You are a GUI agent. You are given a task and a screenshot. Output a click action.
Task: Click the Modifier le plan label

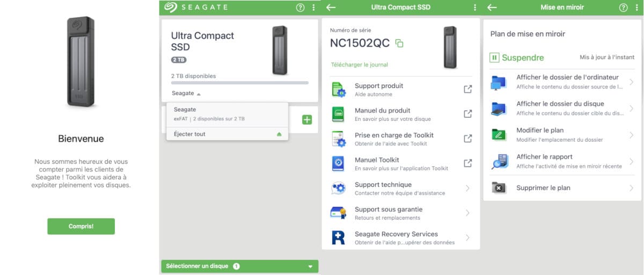click(540, 131)
